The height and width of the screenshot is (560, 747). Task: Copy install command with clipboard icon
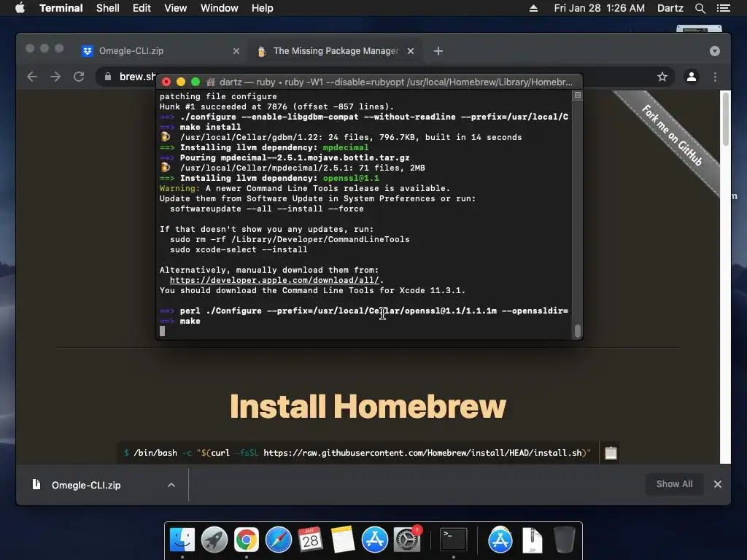pyautogui.click(x=611, y=453)
